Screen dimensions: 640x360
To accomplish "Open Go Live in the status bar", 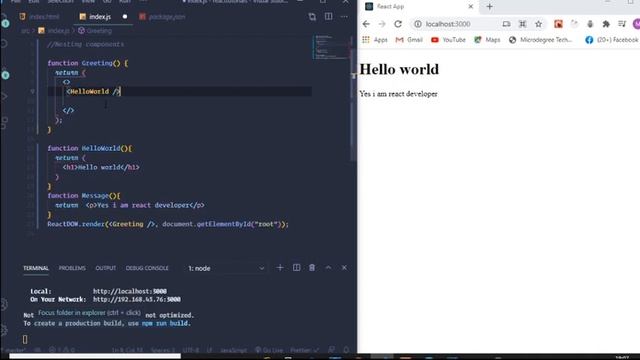I will pos(269,350).
